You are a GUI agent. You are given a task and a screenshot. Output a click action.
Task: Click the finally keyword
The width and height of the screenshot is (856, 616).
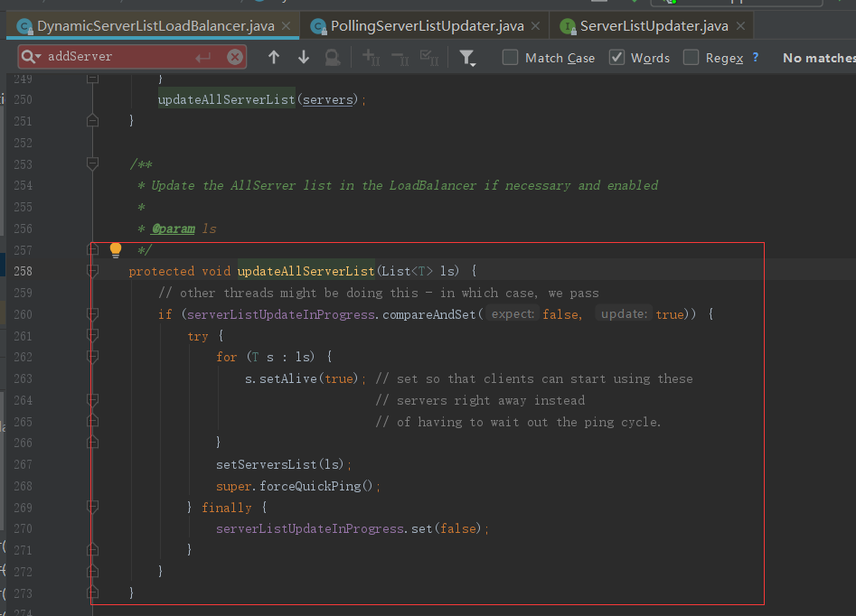(x=227, y=508)
